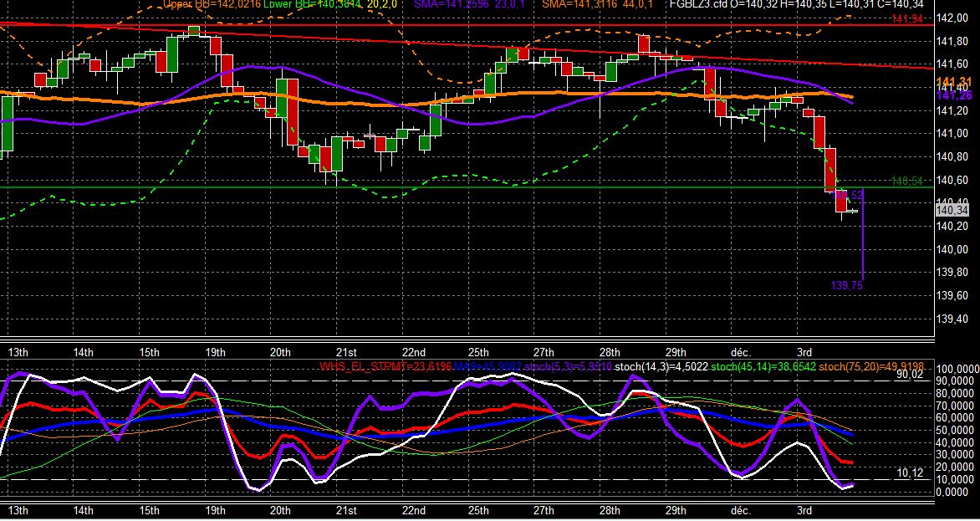Select the 'Upper BB=142,0216' header label
The image size is (980, 521).
click(212, 4)
